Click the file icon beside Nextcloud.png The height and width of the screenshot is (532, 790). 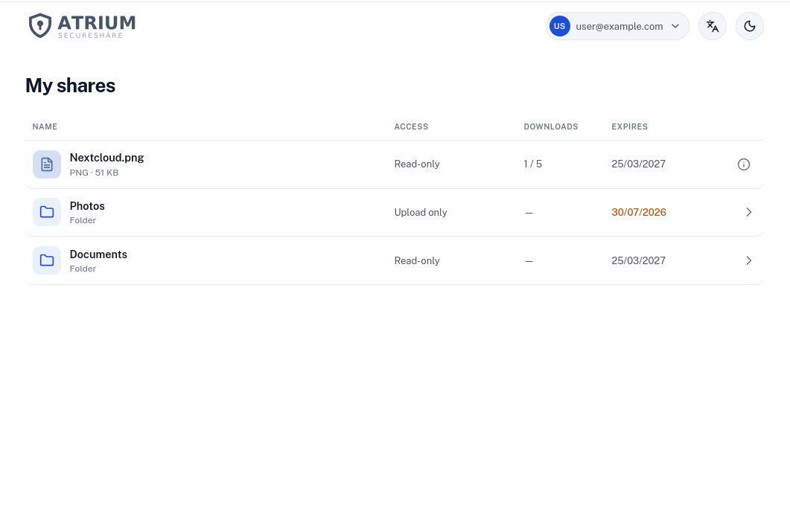[47, 164]
